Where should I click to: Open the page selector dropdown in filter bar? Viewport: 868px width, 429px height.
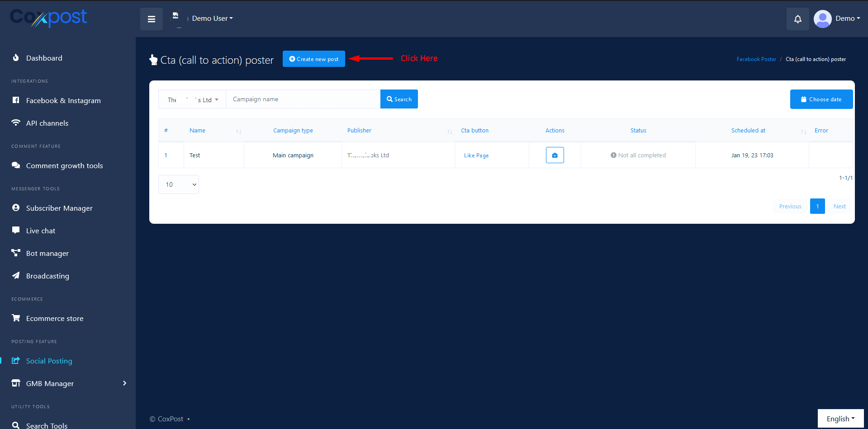point(192,99)
